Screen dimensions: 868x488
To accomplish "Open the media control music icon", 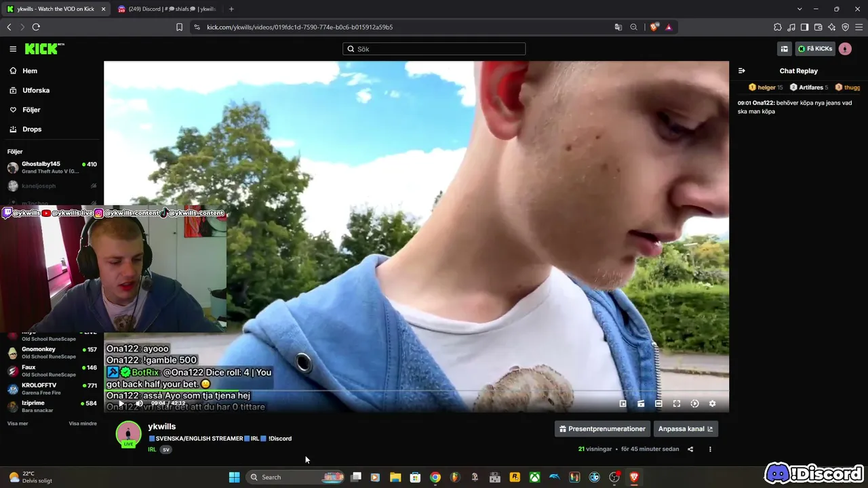I will tap(791, 27).
